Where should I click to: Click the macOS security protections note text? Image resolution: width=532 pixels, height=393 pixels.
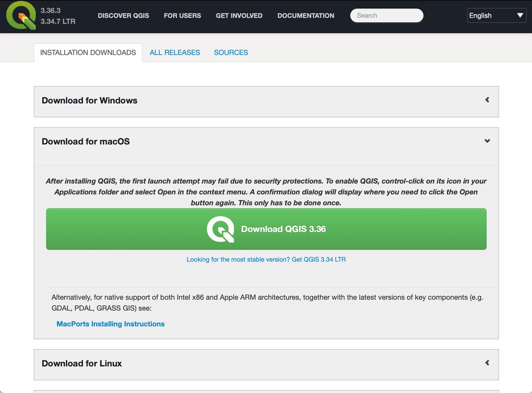tap(266, 192)
